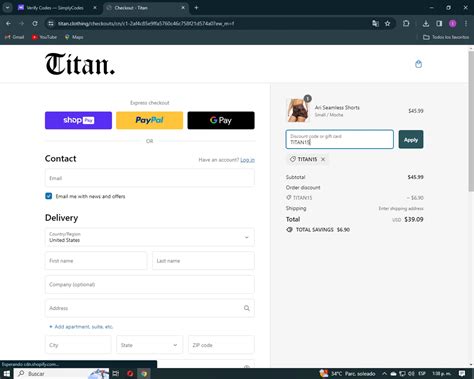Click the Email input field
The height and width of the screenshot is (379, 474).
point(150,178)
